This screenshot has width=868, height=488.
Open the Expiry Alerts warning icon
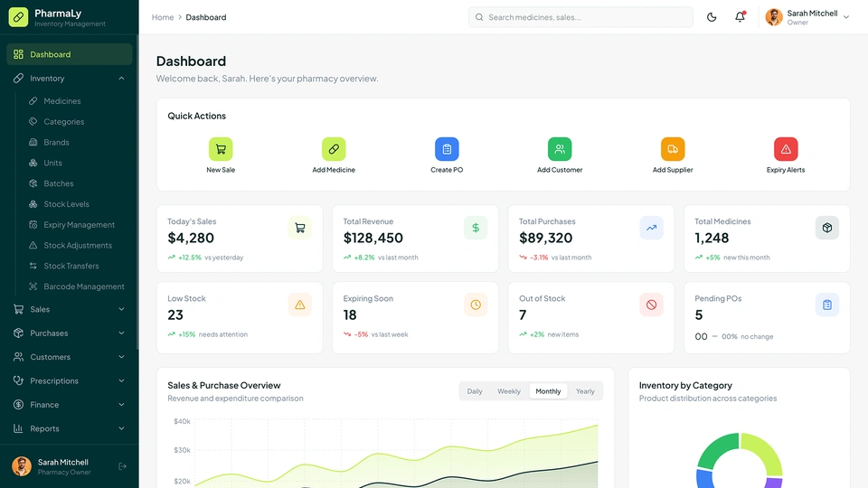click(786, 149)
